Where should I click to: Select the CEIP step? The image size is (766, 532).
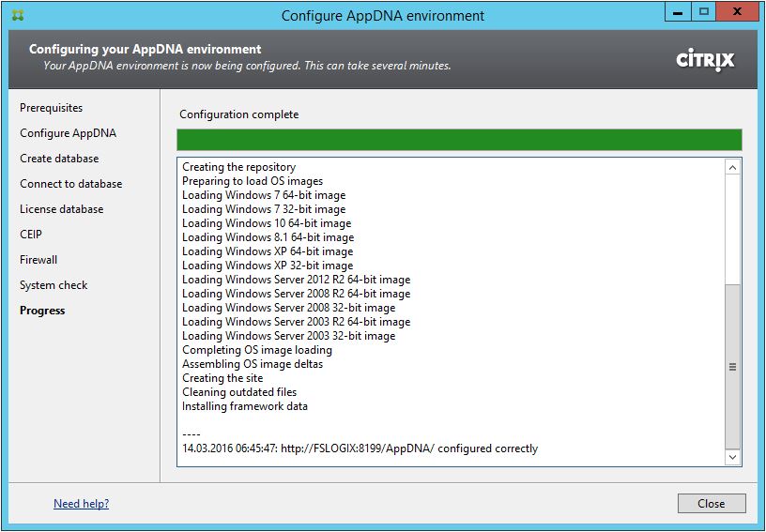coord(31,235)
